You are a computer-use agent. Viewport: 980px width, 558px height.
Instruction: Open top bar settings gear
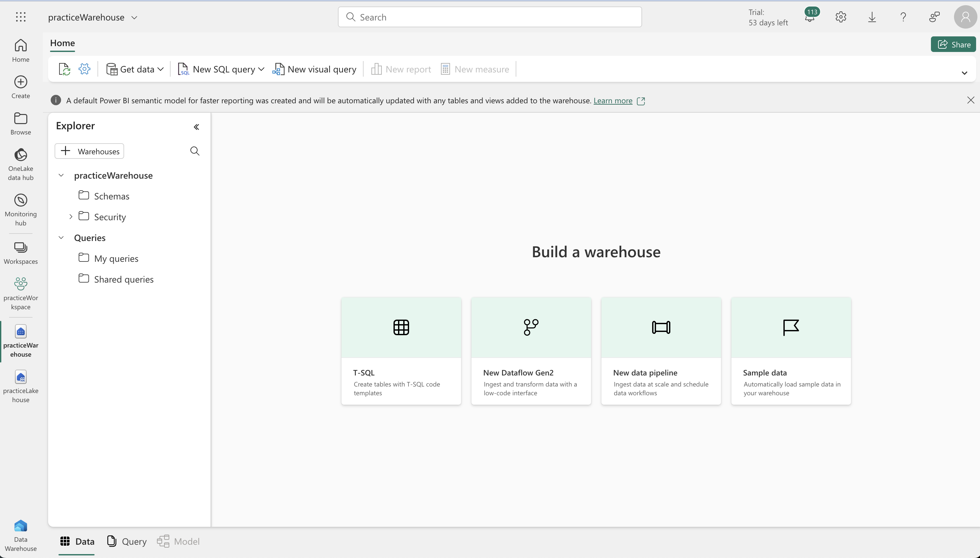[841, 17]
